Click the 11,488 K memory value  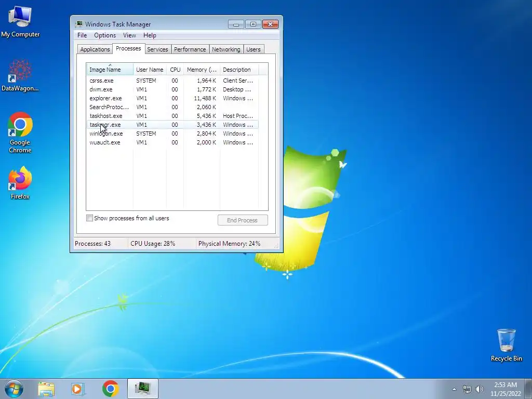click(205, 98)
